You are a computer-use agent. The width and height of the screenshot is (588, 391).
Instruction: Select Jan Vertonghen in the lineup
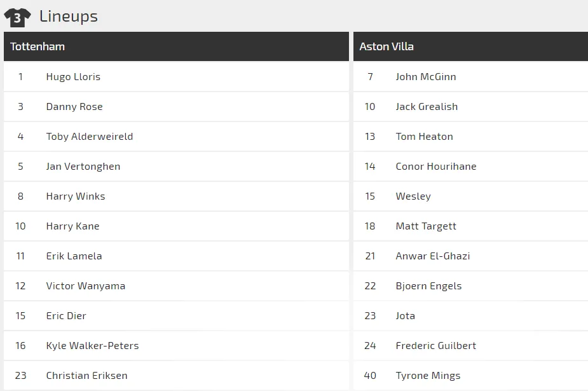point(83,167)
